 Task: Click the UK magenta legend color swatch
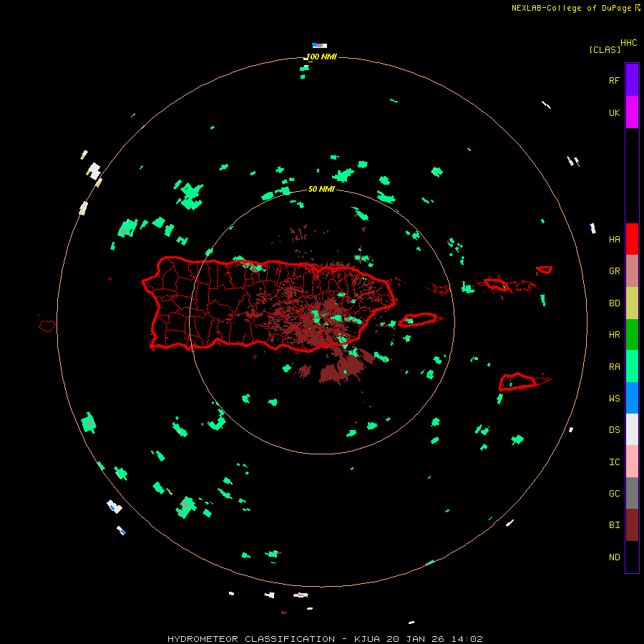(x=632, y=112)
